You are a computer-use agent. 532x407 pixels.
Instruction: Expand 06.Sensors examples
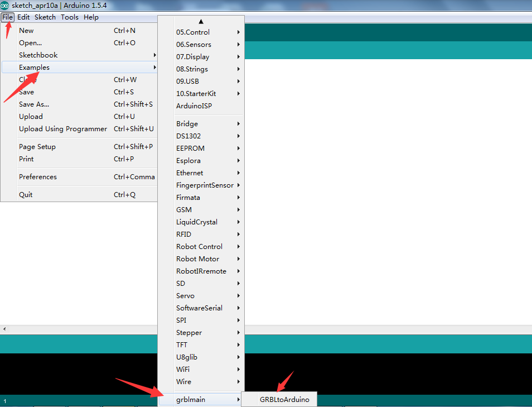coord(201,45)
